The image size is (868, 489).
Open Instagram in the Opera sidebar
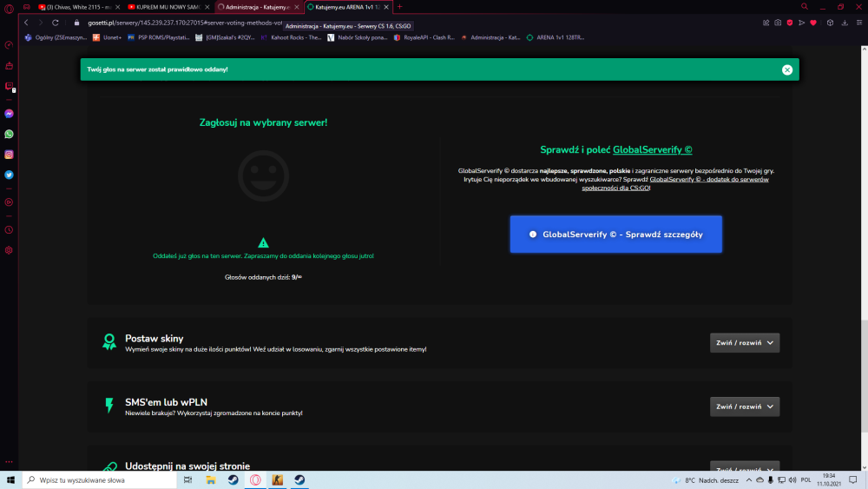(9, 155)
